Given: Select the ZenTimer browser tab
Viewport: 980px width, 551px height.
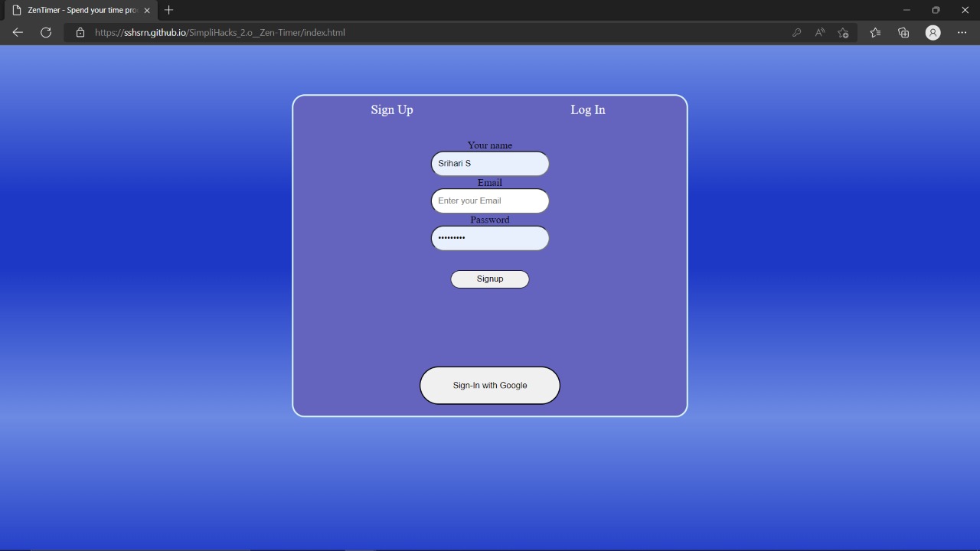Looking at the screenshot, I should pos(80,10).
